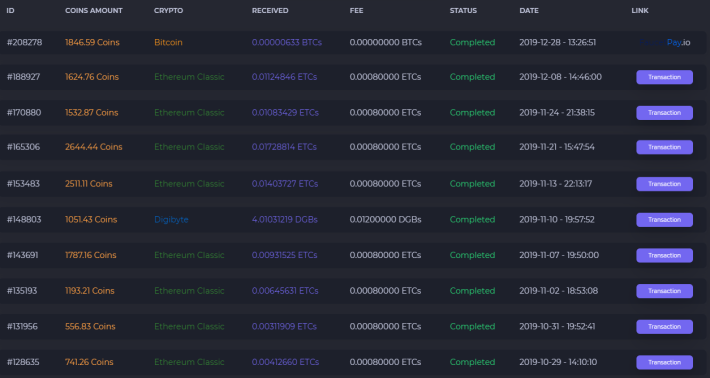The image size is (710, 378).
Task: Click received value 0.00645631 ETCs
Action: [x=285, y=291]
